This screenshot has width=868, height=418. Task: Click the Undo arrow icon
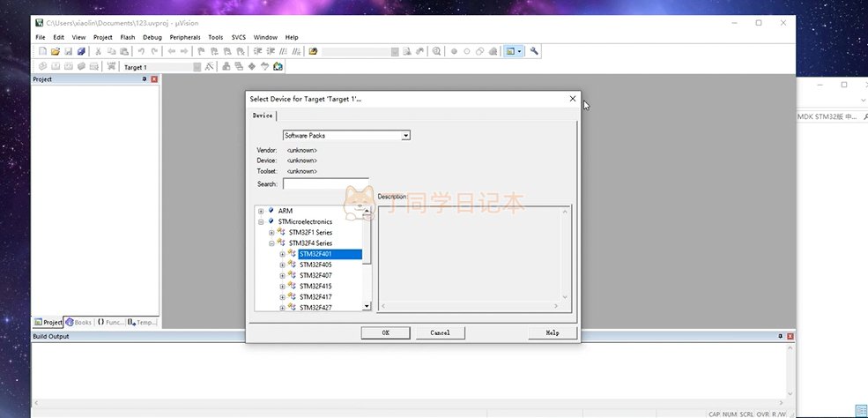141,51
